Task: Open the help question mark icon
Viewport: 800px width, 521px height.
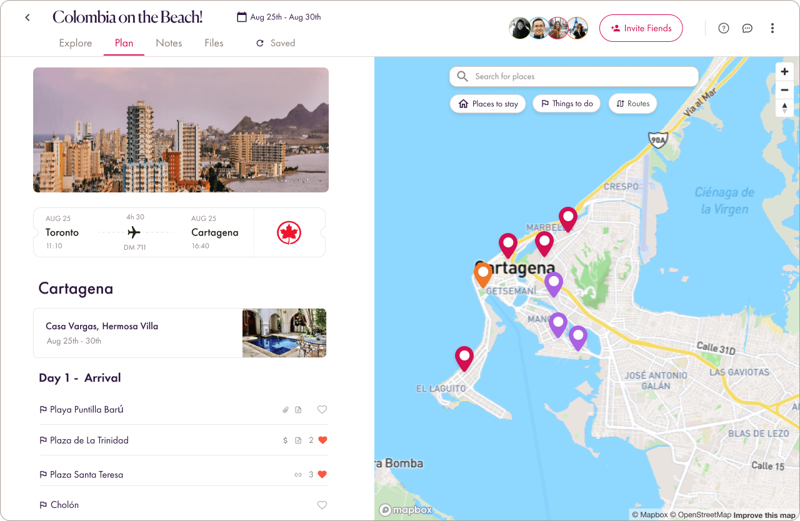Action: click(724, 28)
